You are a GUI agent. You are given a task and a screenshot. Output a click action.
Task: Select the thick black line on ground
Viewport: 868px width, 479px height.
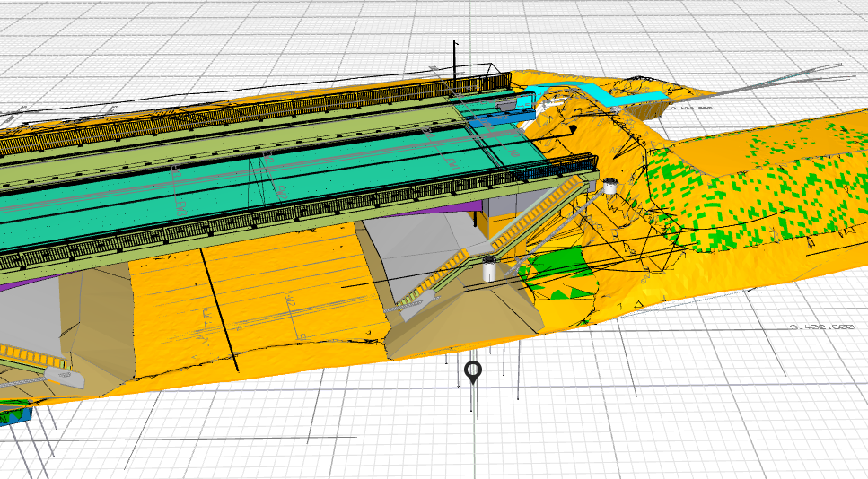point(219,309)
